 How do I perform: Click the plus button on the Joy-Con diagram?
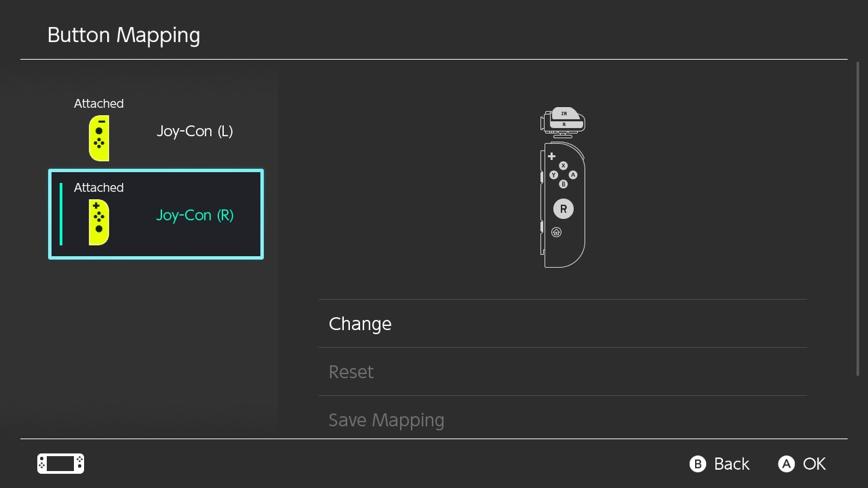[551, 157]
